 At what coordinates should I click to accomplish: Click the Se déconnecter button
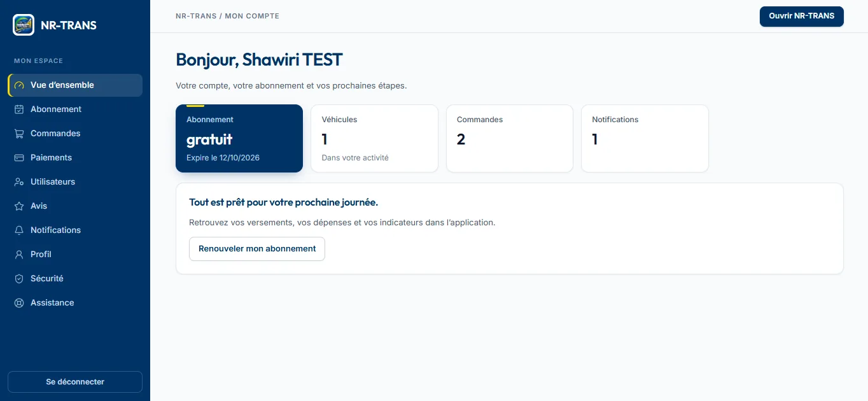(75, 382)
